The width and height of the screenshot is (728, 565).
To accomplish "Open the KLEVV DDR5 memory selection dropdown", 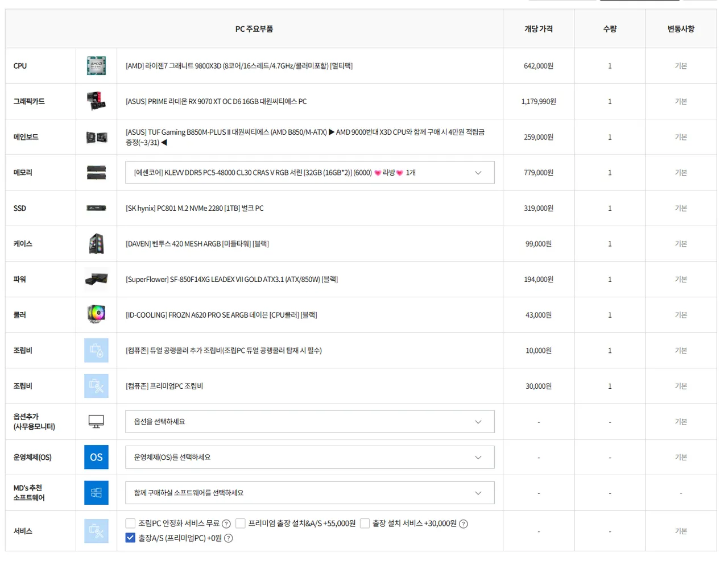I will pyautogui.click(x=309, y=173).
